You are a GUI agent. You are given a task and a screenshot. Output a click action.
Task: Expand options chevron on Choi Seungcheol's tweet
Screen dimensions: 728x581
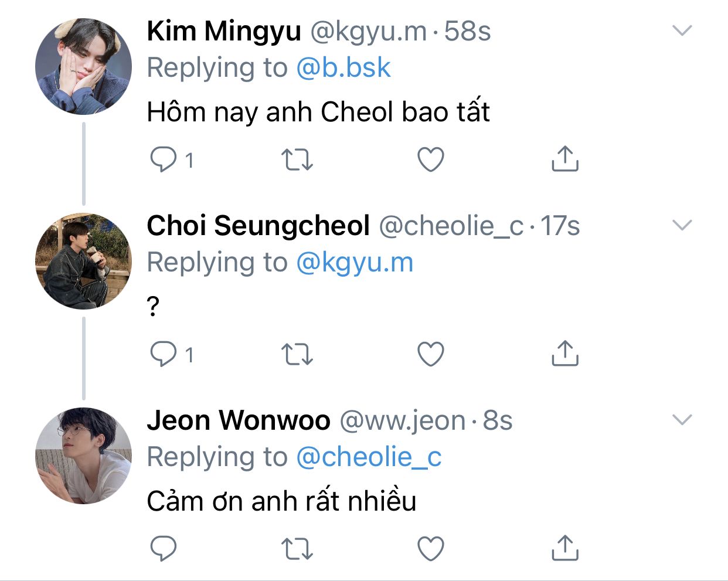(682, 225)
